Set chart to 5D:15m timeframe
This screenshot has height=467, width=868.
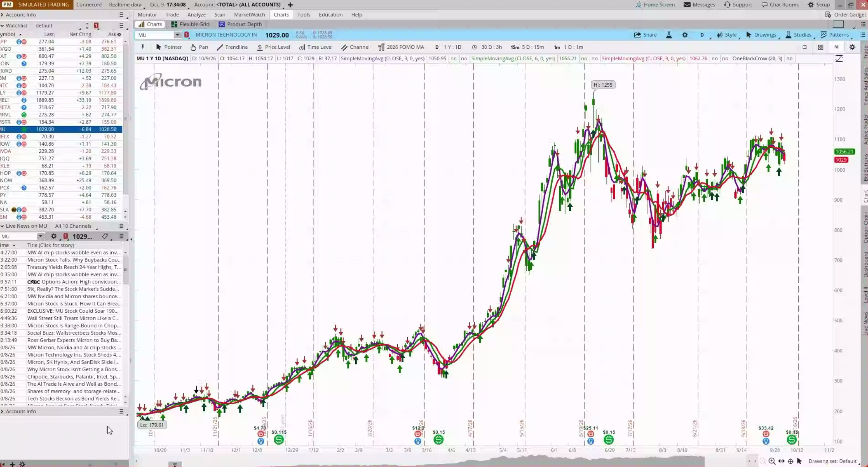pos(527,47)
